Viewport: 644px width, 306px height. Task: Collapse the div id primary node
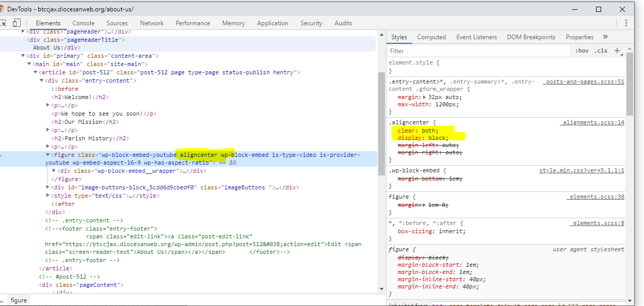(x=23, y=56)
